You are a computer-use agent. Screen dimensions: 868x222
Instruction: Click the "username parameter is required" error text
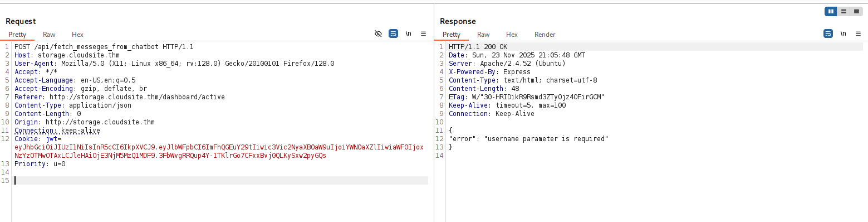point(546,139)
